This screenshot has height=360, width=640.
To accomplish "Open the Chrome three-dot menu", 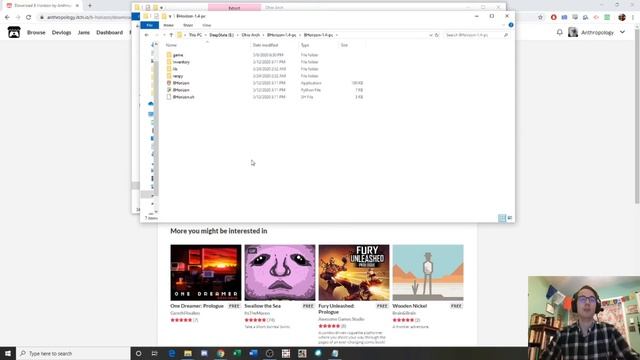I will (x=633, y=17).
